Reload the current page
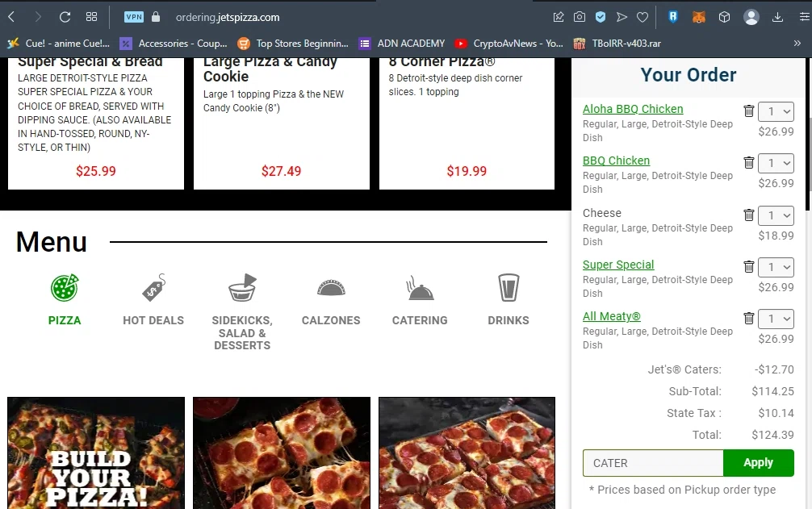Screen dimensions: 812x509 65,17
